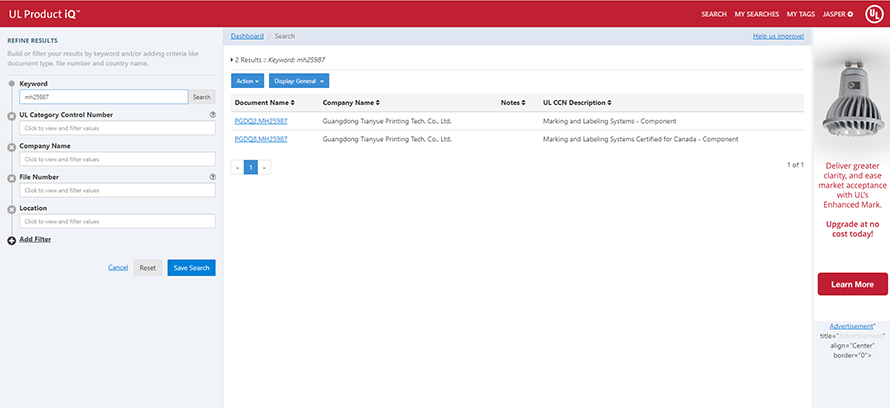Collapse the 2 Results summary triangle
The width and height of the screenshot is (890, 408).
(x=232, y=60)
